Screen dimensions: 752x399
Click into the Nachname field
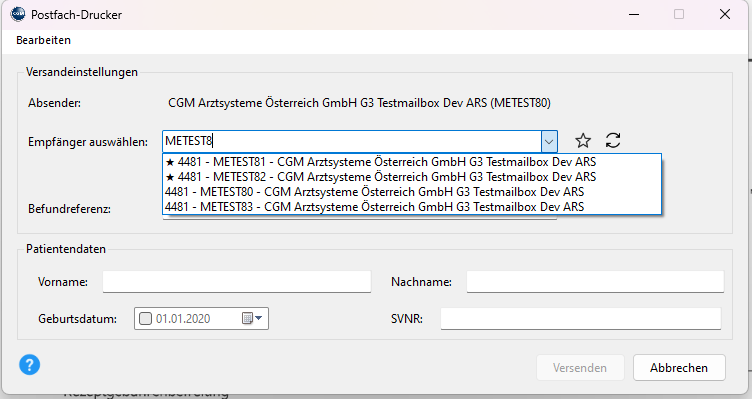click(595, 282)
